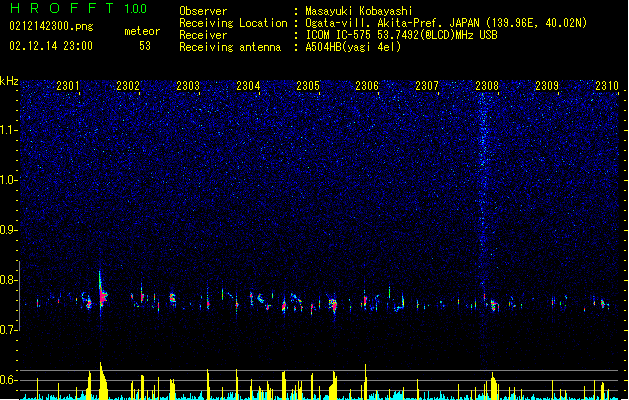Screen dimensions: 629x400
Task: Click the A504HB(yagi 4el) antenna text
Action: [x=353, y=47]
